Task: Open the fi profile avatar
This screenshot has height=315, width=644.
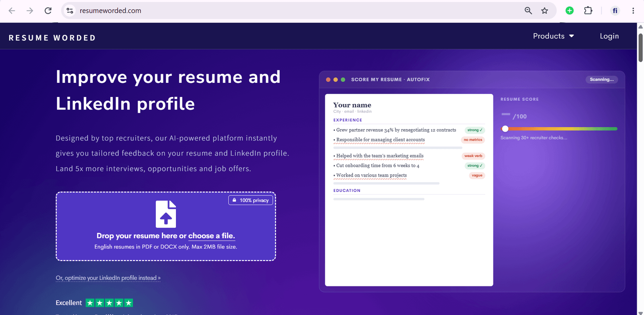Action: (x=615, y=11)
